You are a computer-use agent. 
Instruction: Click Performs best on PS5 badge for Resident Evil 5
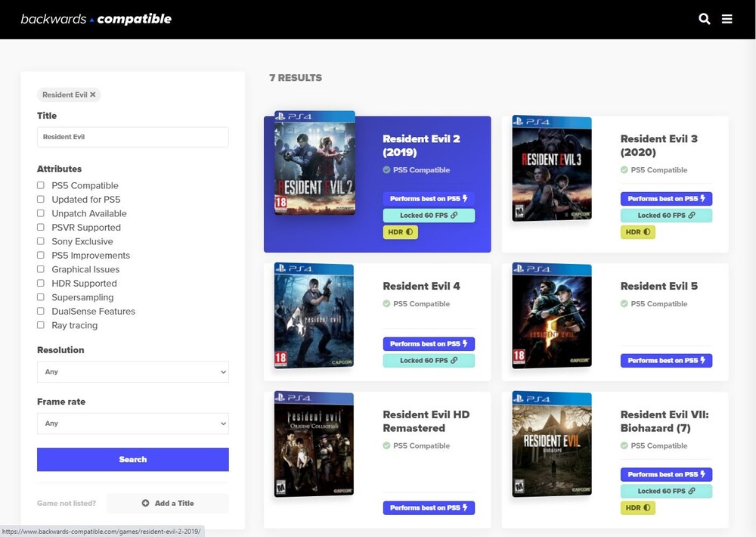pos(666,361)
